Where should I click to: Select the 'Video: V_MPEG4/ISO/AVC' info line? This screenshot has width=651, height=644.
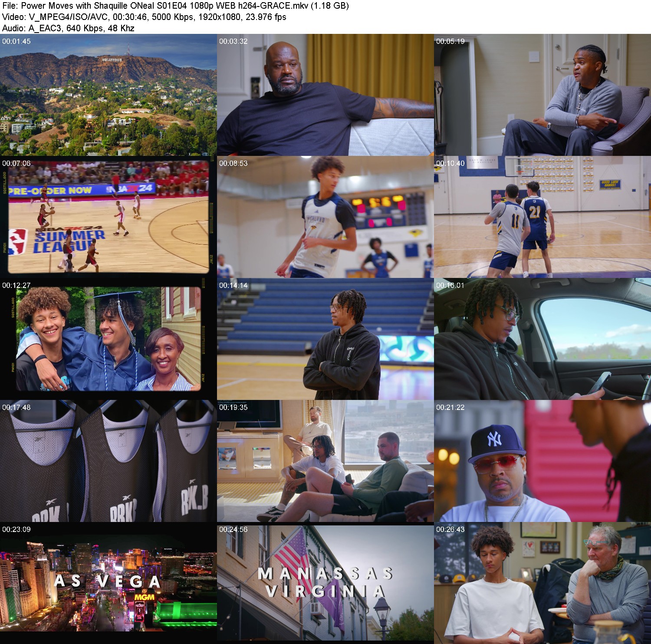144,17
